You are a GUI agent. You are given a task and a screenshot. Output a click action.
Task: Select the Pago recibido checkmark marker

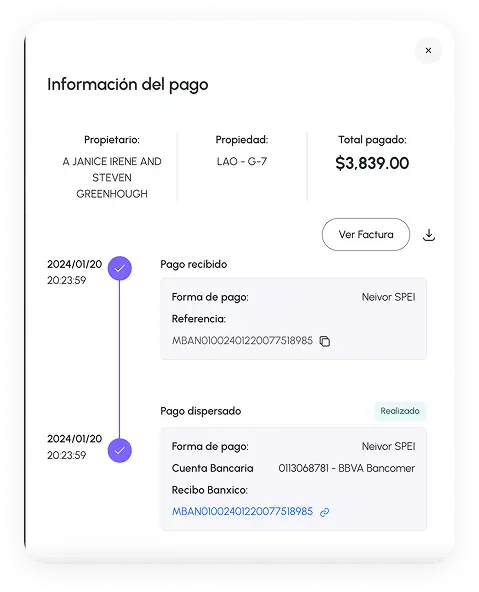[x=120, y=268]
